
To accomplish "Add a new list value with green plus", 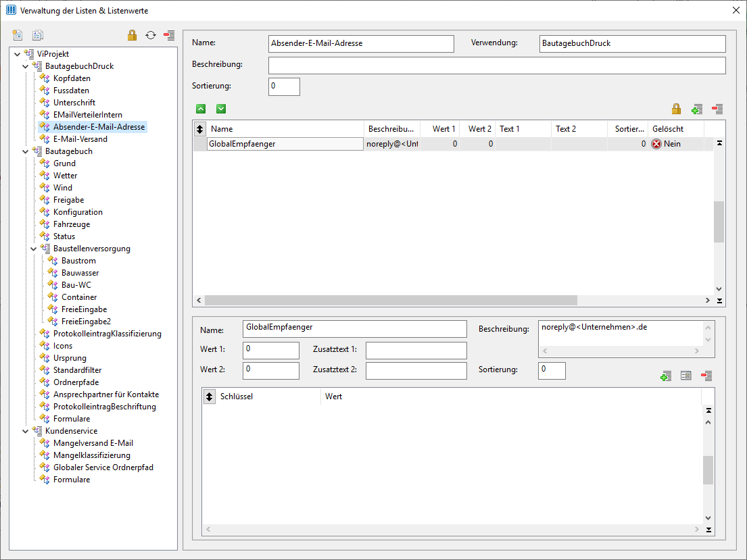I will (x=697, y=109).
